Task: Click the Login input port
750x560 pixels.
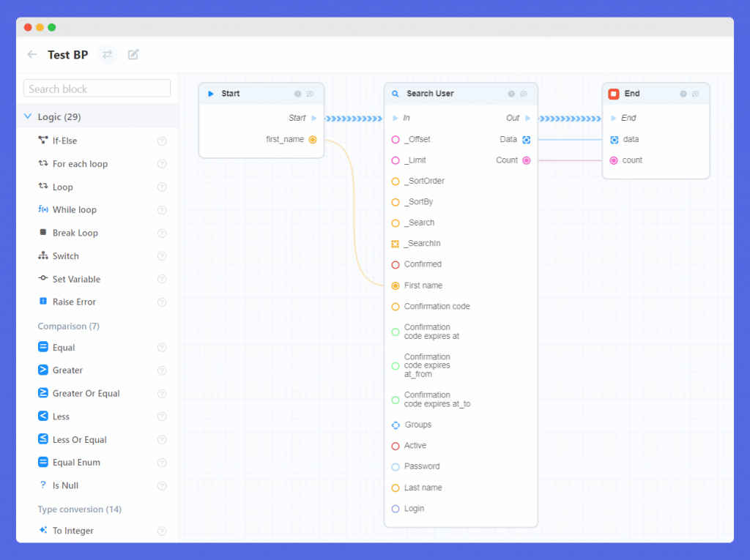Action: coord(396,509)
